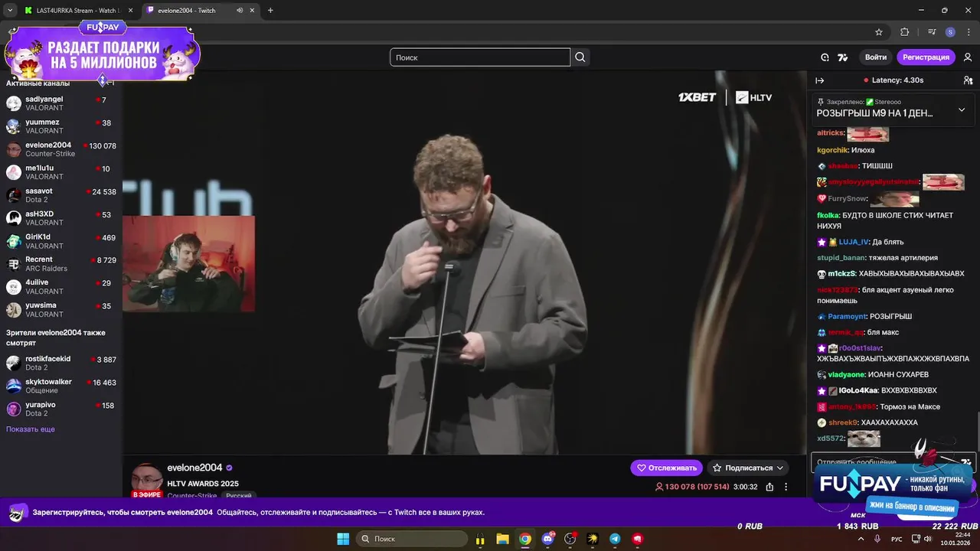Open a new browser tab

(270, 11)
